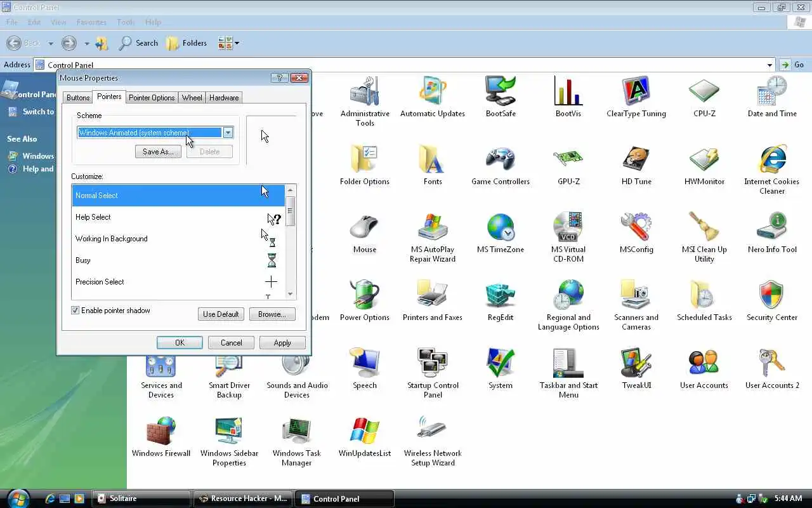Image resolution: width=812 pixels, height=508 pixels.
Task: Select Working In Background pointer row
Action: coord(179,239)
